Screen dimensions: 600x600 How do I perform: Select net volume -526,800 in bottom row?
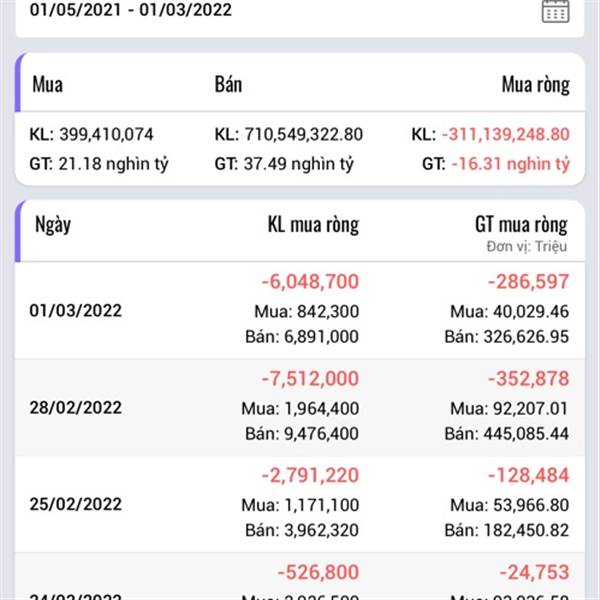click(x=318, y=572)
